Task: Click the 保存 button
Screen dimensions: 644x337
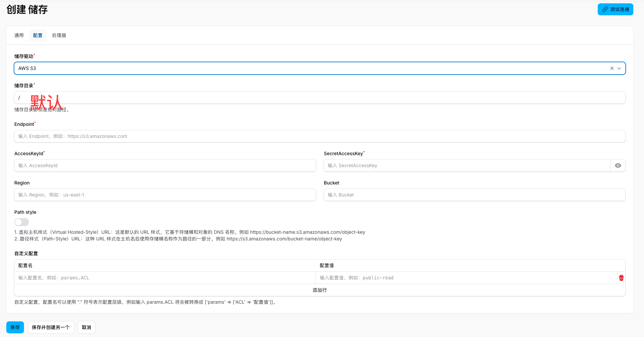Action: click(15, 327)
